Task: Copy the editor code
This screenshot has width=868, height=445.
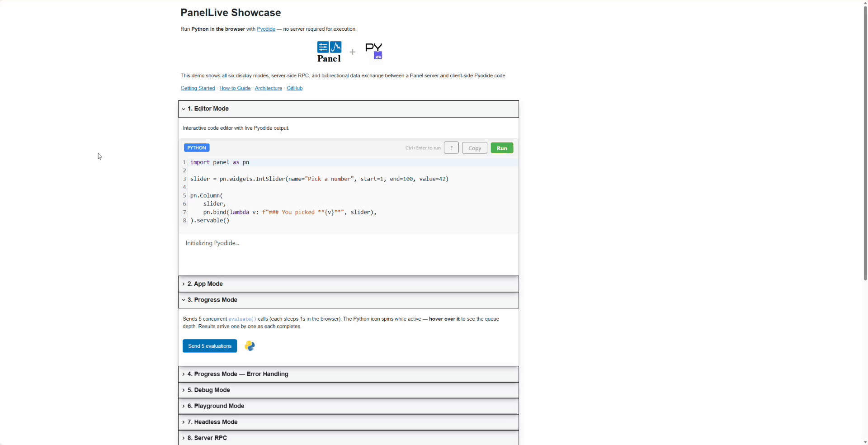Action: pyautogui.click(x=474, y=148)
